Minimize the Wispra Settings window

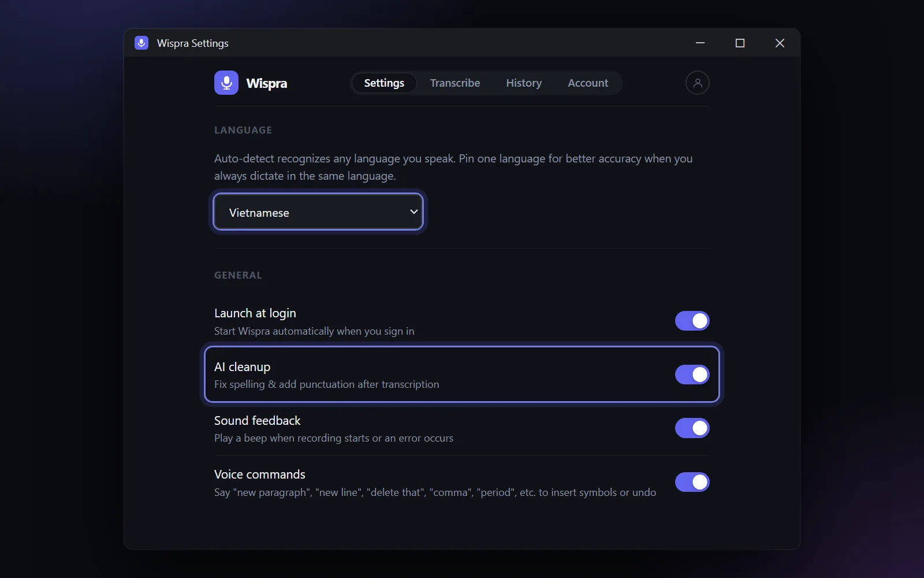700,43
